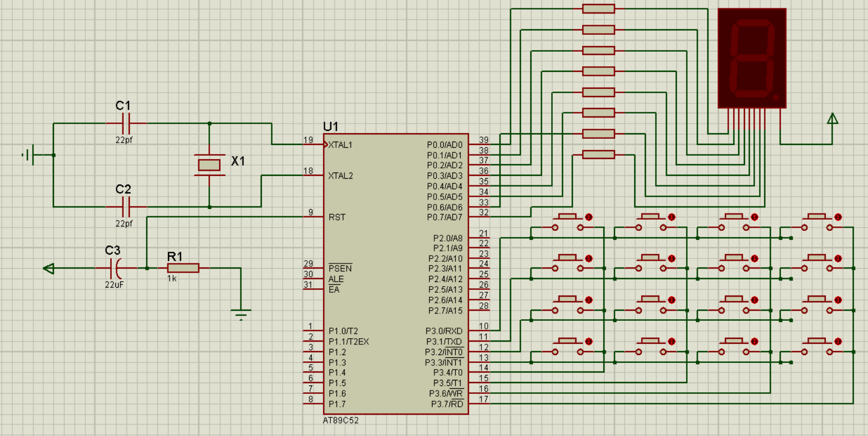Click the power terminal right of the display
Screen dimensions: 868x436
pyautogui.click(x=833, y=119)
